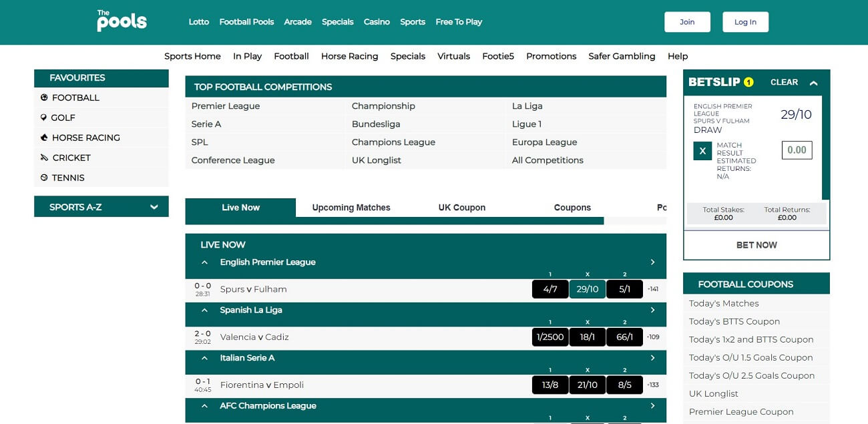
Task: Open Footie5 in the sports navigation
Action: click(x=498, y=57)
